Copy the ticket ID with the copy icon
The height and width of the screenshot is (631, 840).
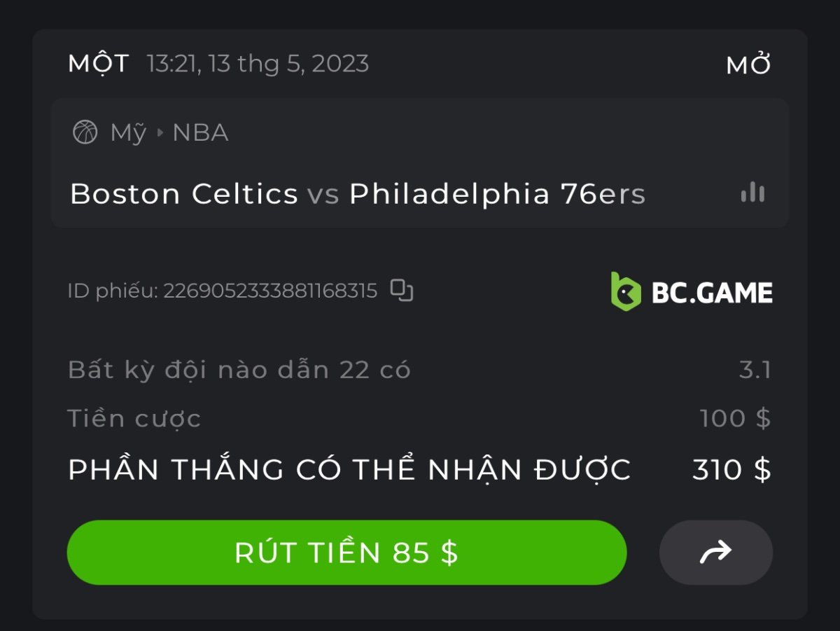point(402,290)
